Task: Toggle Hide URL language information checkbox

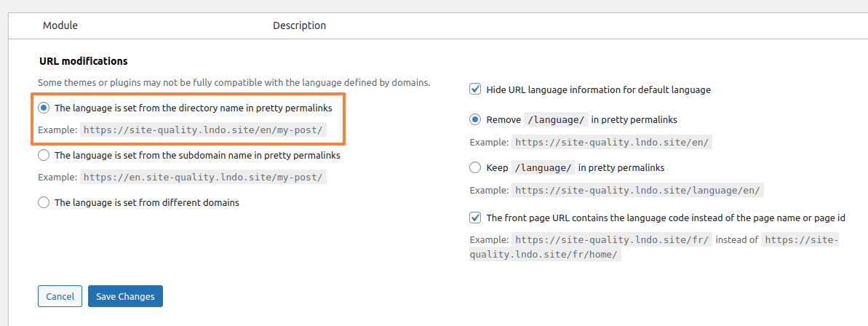Action: (x=475, y=89)
